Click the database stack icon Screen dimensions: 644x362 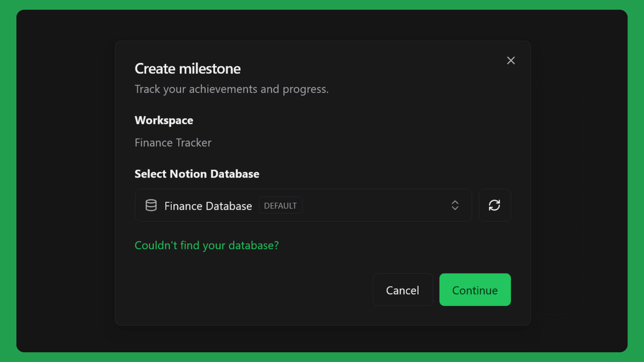[x=151, y=205]
